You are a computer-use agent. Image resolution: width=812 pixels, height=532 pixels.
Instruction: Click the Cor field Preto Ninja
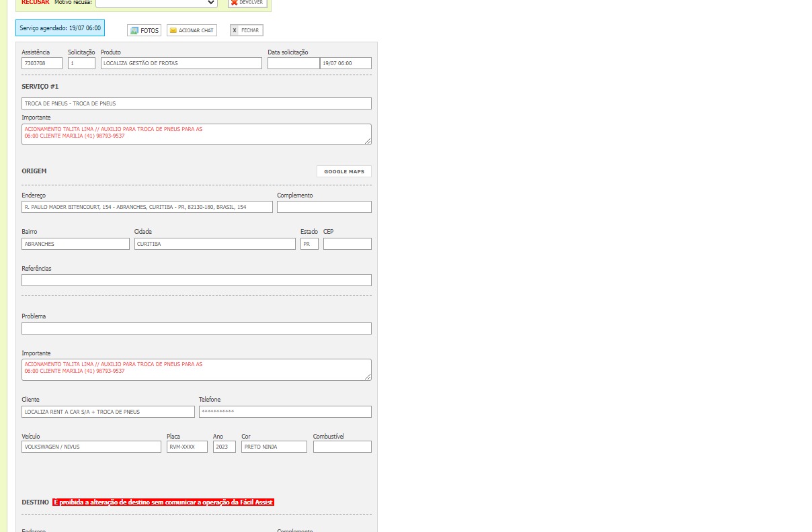[274, 447]
